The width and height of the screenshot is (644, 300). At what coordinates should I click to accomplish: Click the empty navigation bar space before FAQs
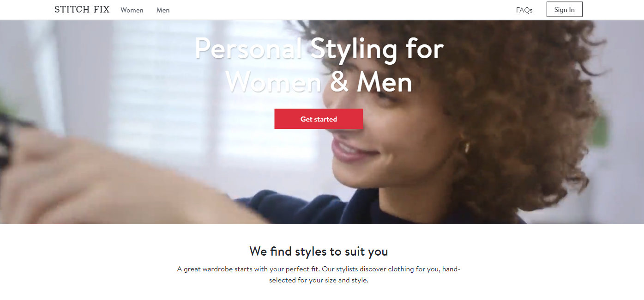[x=342, y=10]
